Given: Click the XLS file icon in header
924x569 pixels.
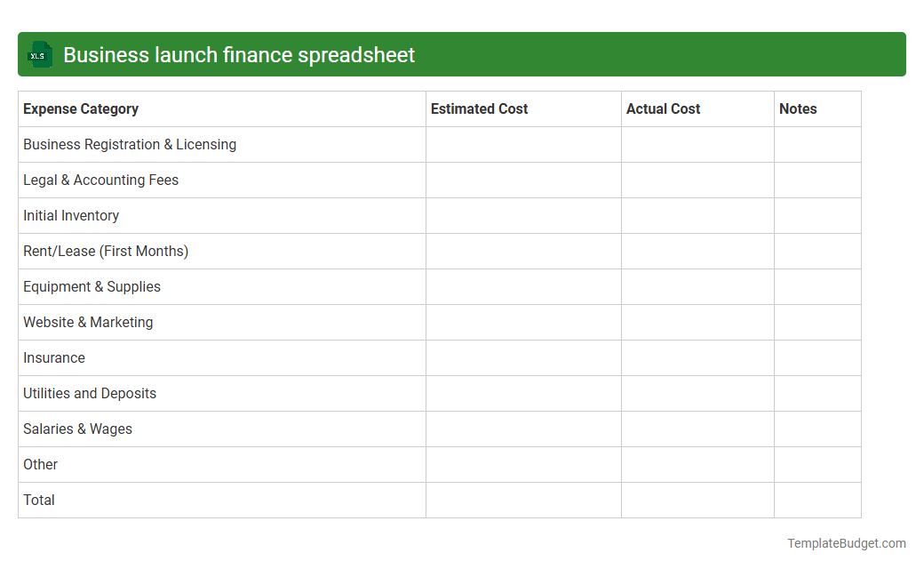Looking at the screenshot, I should point(39,54).
